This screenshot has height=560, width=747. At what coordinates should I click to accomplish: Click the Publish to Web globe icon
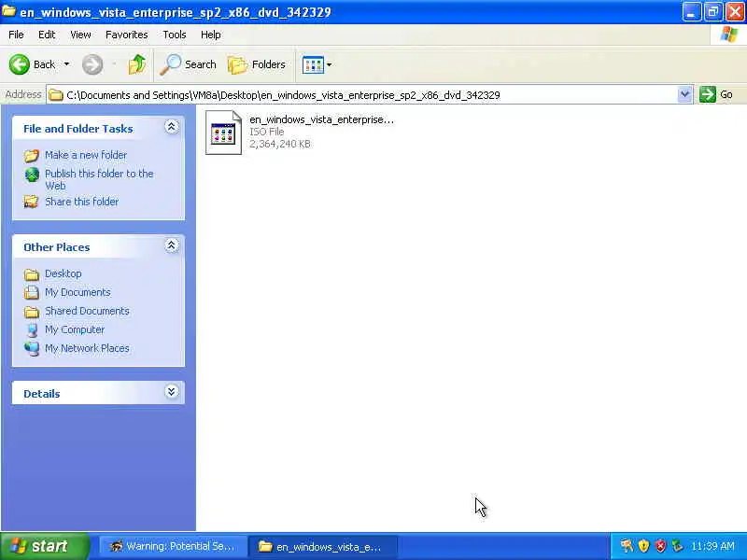pos(32,175)
